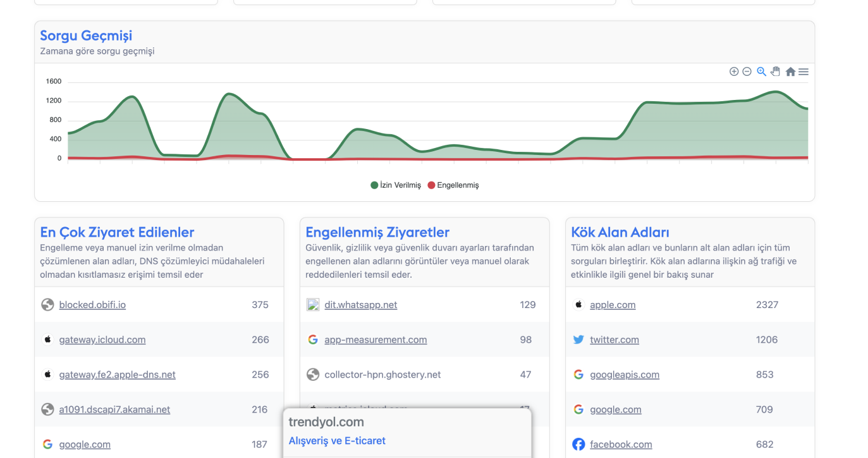Click the Facebook logo icon
This screenshot has width=868, height=458.
pyautogui.click(x=578, y=445)
